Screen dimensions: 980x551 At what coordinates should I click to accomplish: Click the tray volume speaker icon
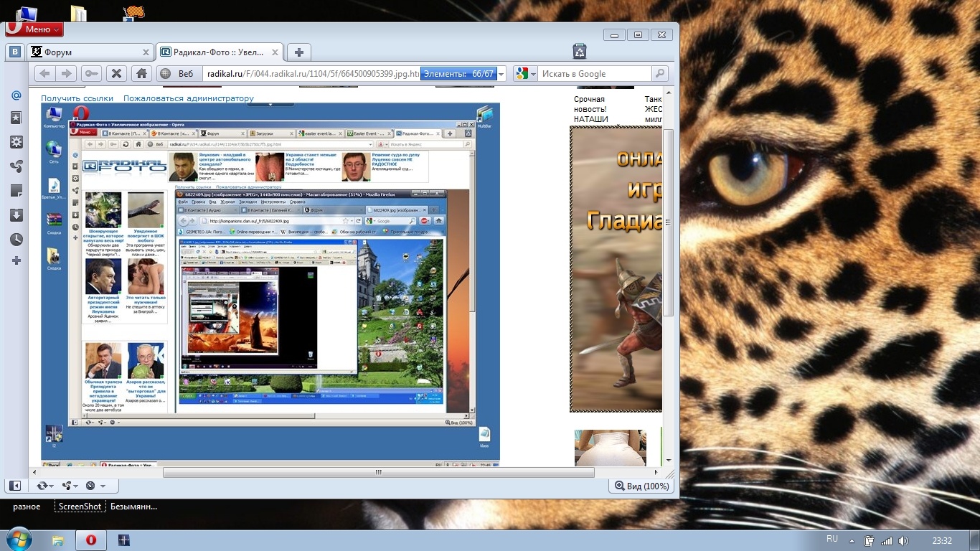click(903, 540)
